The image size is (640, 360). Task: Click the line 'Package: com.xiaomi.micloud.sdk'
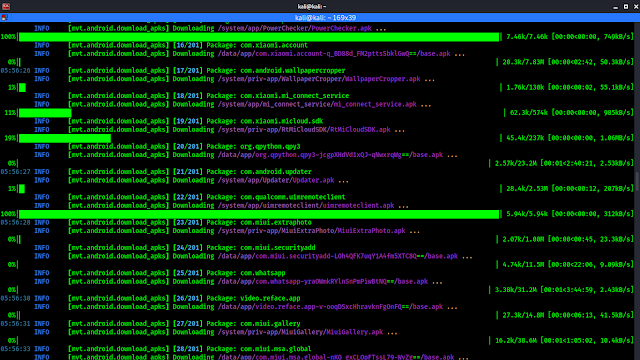pyautogui.click(x=264, y=121)
